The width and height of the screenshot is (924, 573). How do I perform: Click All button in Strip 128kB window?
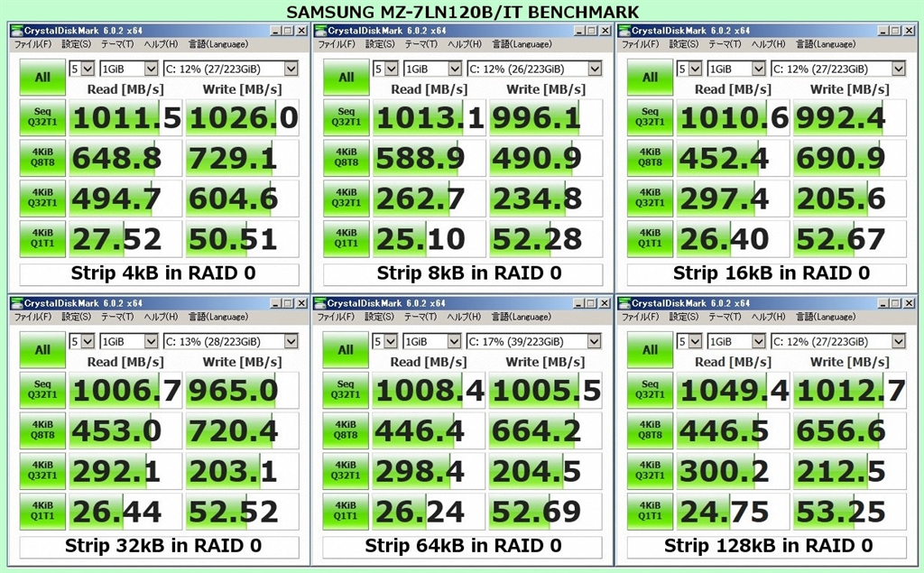(x=650, y=350)
